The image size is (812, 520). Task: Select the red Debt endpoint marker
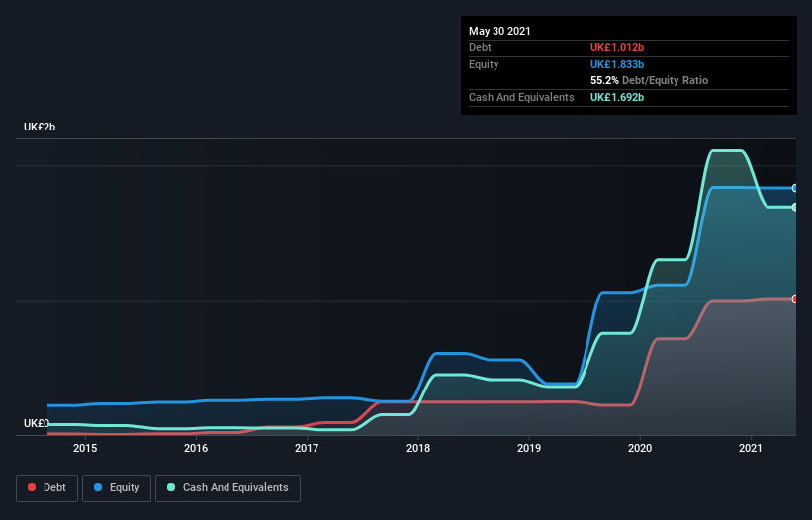coord(795,299)
